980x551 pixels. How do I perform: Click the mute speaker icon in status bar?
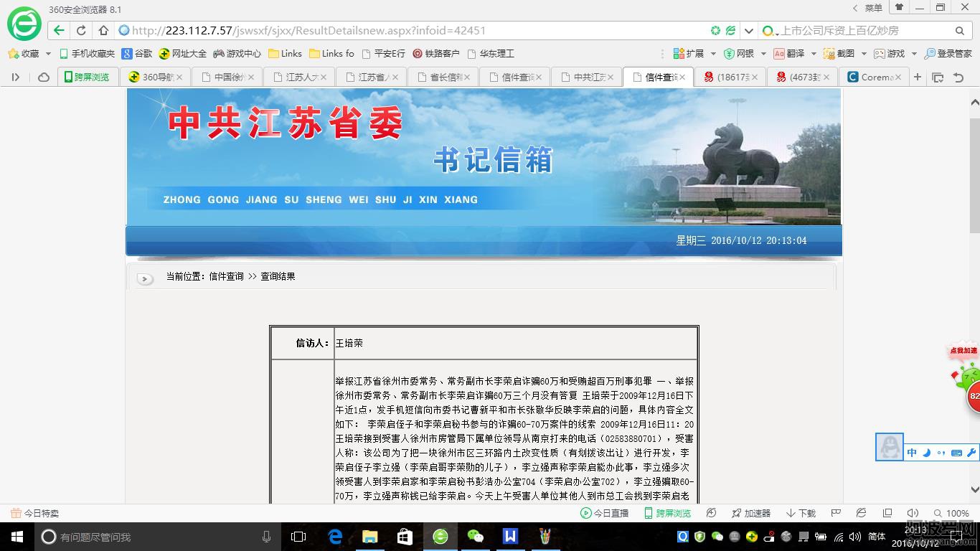pyautogui.click(x=913, y=513)
